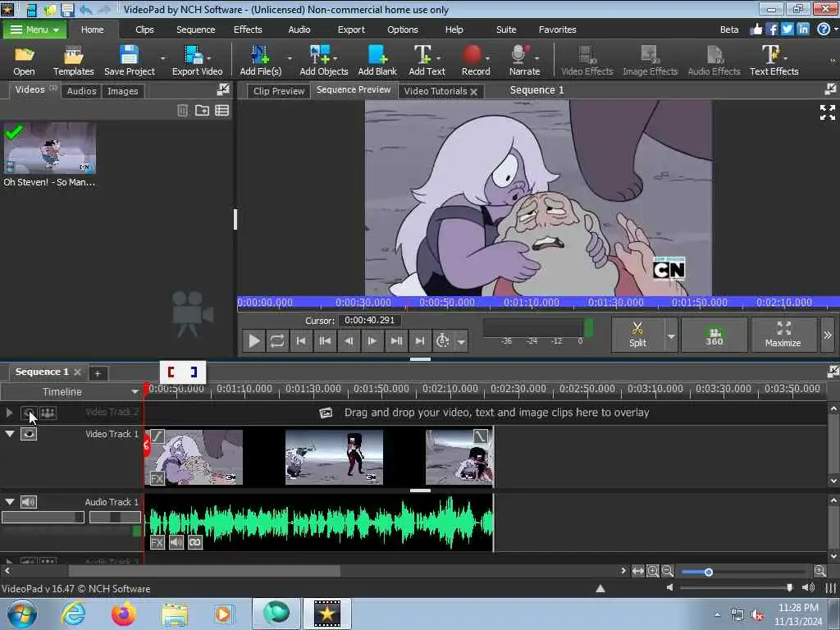Open the FX button on the audio clip
840x630 pixels.
click(157, 542)
